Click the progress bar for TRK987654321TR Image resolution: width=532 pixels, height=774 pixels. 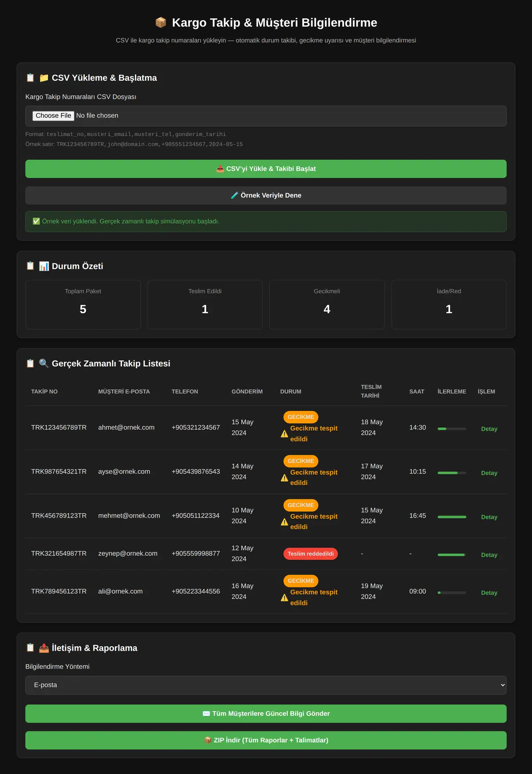(452, 473)
